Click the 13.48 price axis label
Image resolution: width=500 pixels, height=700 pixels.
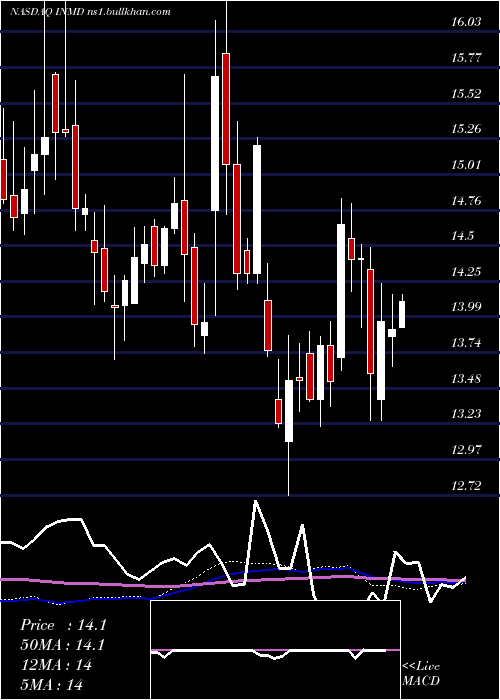pos(466,378)
